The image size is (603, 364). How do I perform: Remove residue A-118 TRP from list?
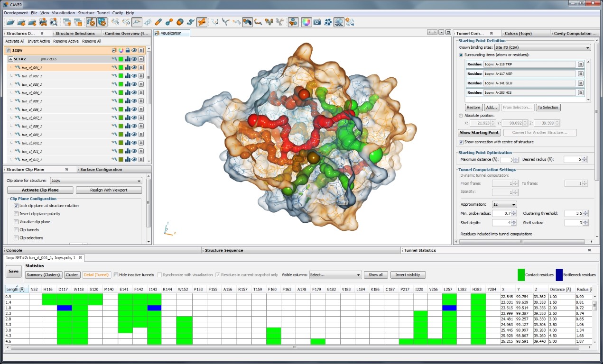tap(581, 64)
